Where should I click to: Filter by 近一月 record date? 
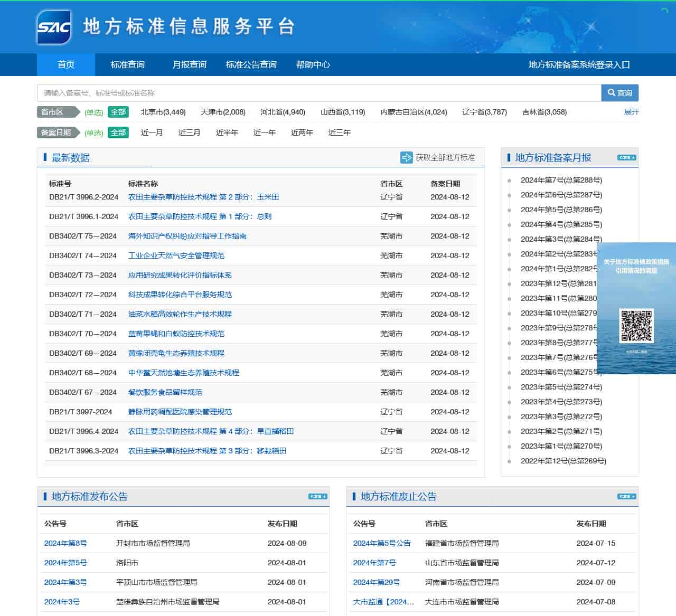[x=152, y=132]
